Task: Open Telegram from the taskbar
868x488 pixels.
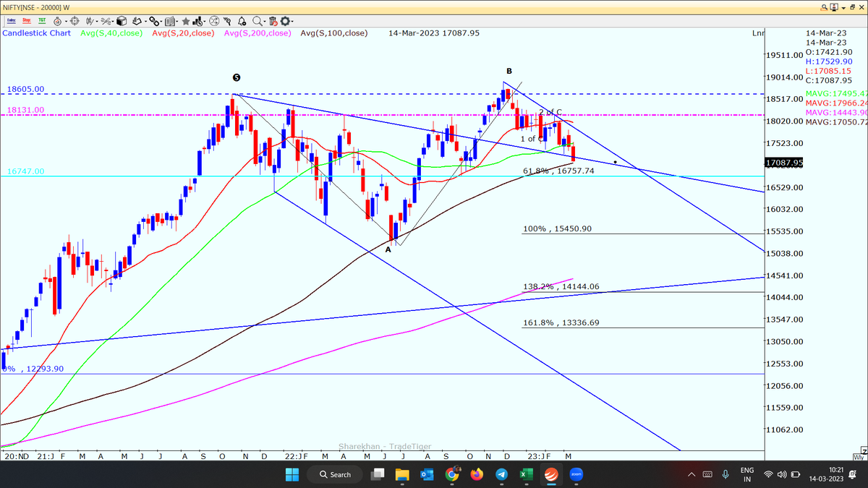Action: point(501,474)
